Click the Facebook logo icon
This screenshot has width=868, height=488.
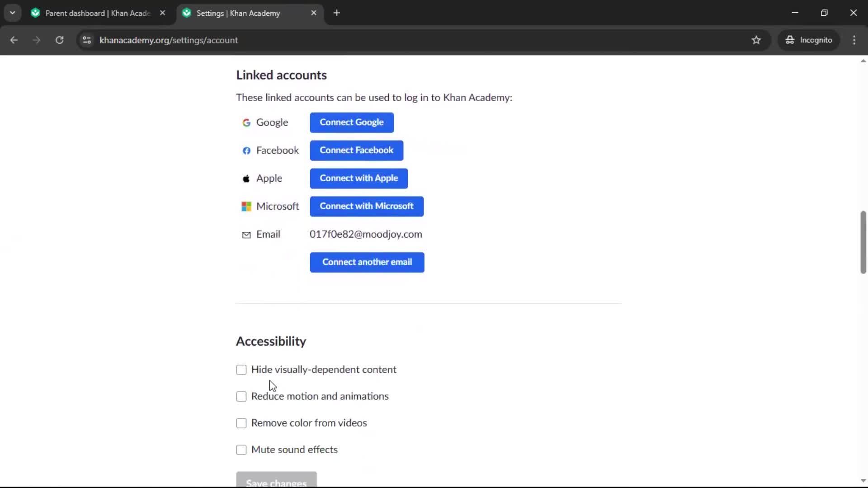point(246,151)
